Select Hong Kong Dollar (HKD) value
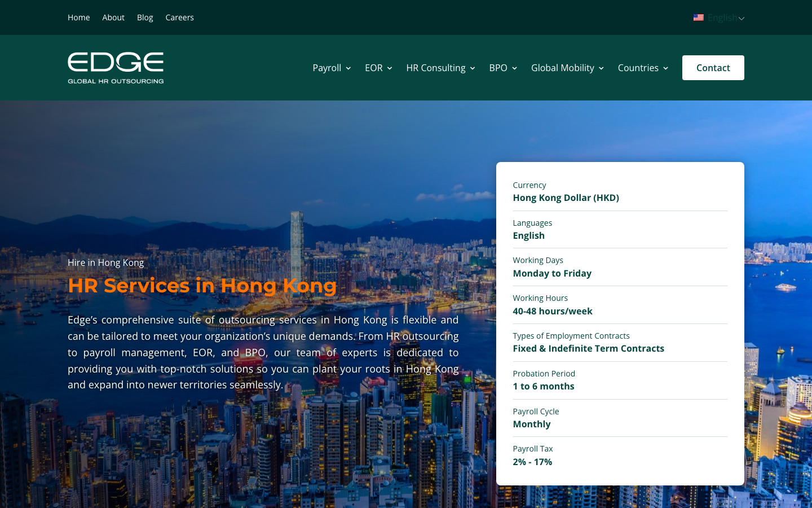 click(x=566, y=198)
